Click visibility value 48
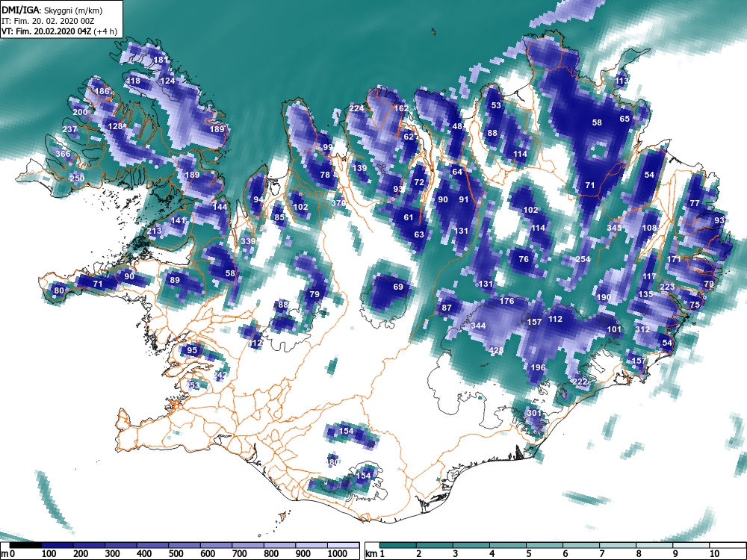The image size is (747, 560). click(457, 126)
